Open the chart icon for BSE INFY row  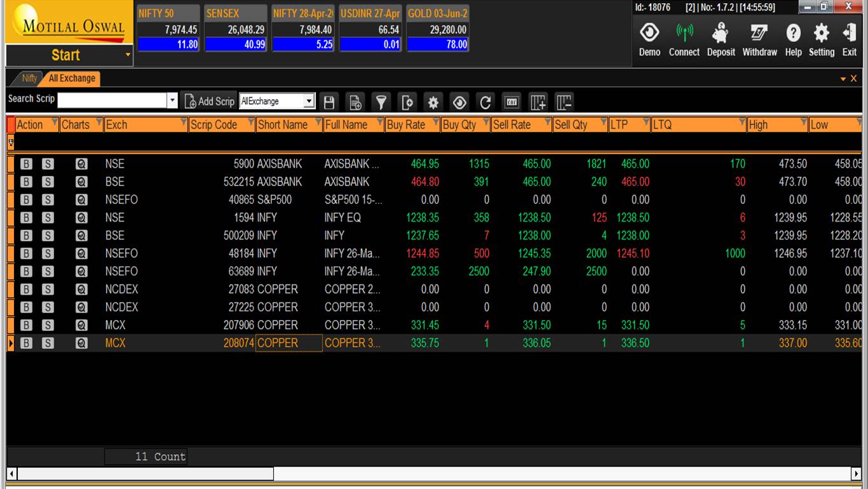click(81, 235)
